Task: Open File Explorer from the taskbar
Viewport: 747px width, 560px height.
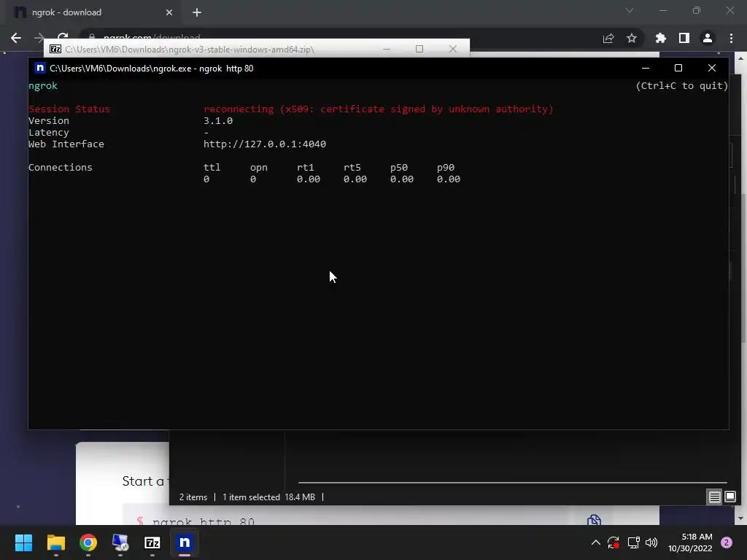Action: point(55,542)
